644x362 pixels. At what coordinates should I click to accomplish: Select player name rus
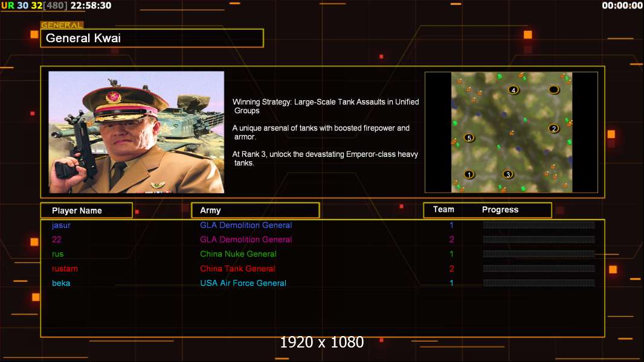pos(58,254)
